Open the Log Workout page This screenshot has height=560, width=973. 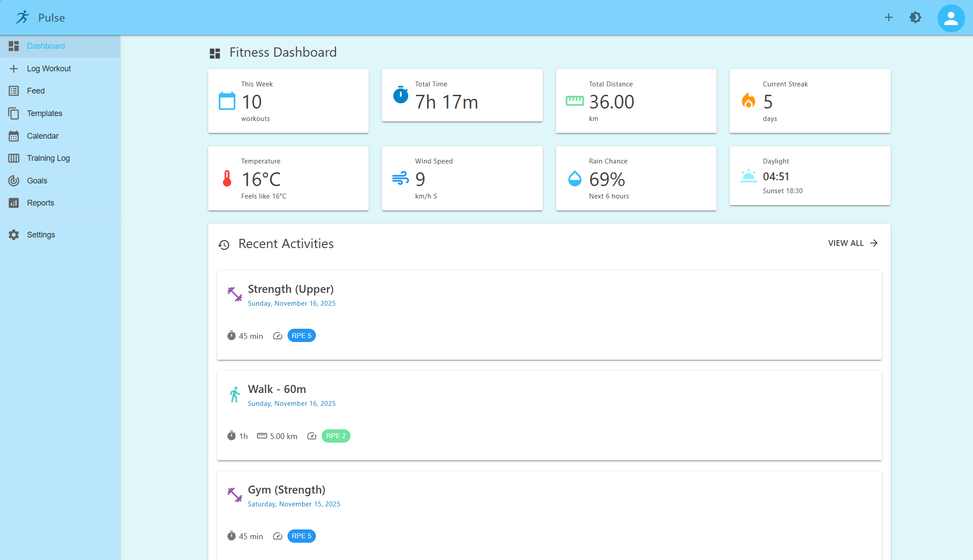tap(49, 68)
